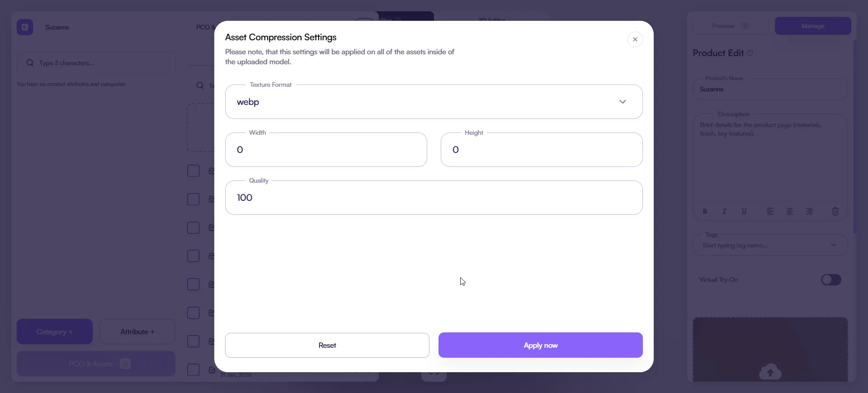Image resolution: width=868 pixels, height=393 pixels.
Task: Align description text left
Action: [770, 211]
